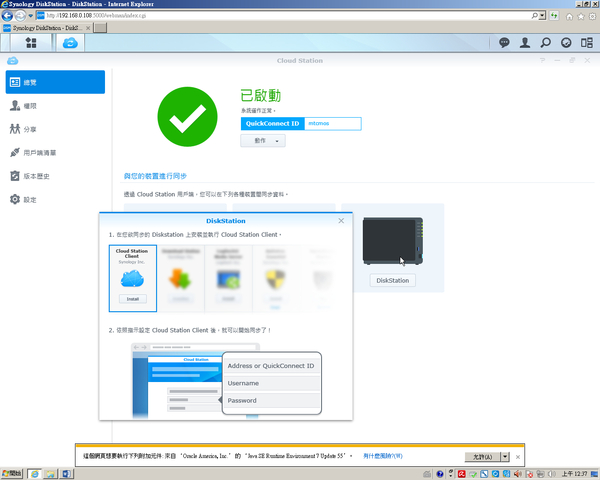The width and height of the screenshot is (600, 480).
Task: Open recent pages dropdown beside forward button
Action: [x=31, y=16]
